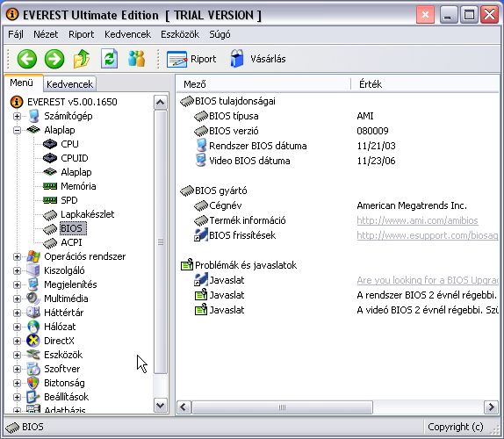
Task: Click the Biztonság shield icon
Action: click(33, 383)
